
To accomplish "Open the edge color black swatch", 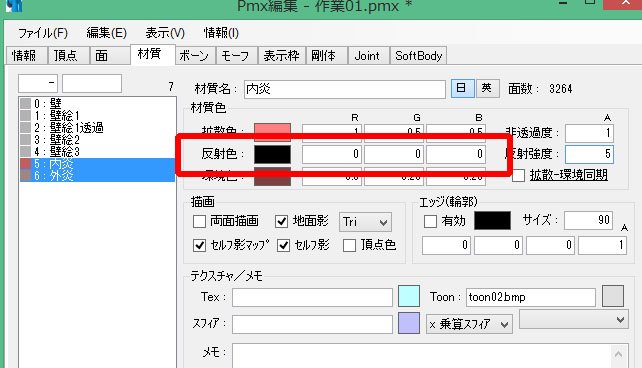I will click(x=492, y=220).
